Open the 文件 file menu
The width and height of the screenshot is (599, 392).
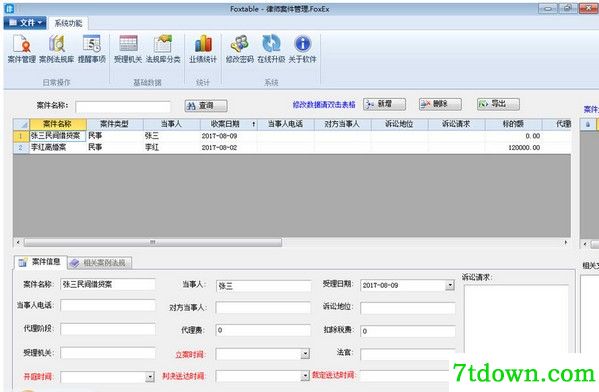tap(25, 23)
